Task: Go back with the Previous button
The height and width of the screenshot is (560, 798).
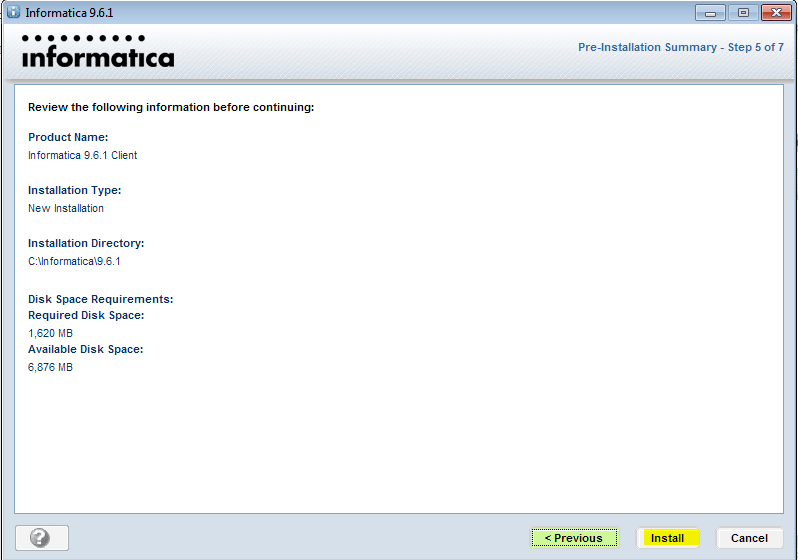Action: click(x=574, y=538)
